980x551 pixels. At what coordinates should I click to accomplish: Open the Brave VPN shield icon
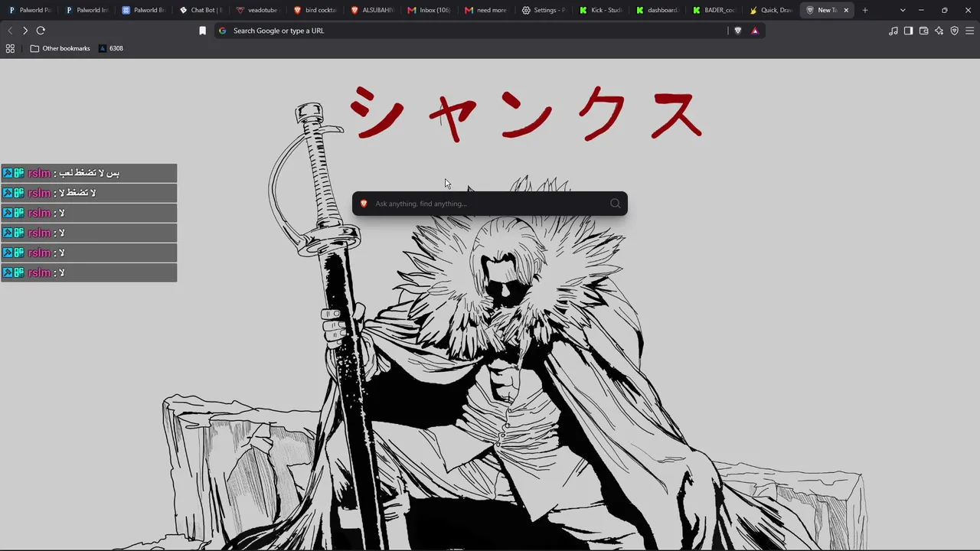[x=955, y=31]
